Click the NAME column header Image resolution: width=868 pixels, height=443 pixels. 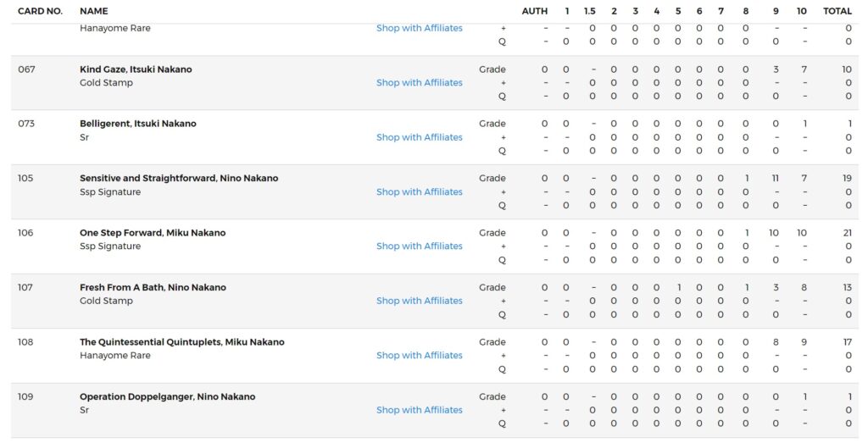point(94,11)
